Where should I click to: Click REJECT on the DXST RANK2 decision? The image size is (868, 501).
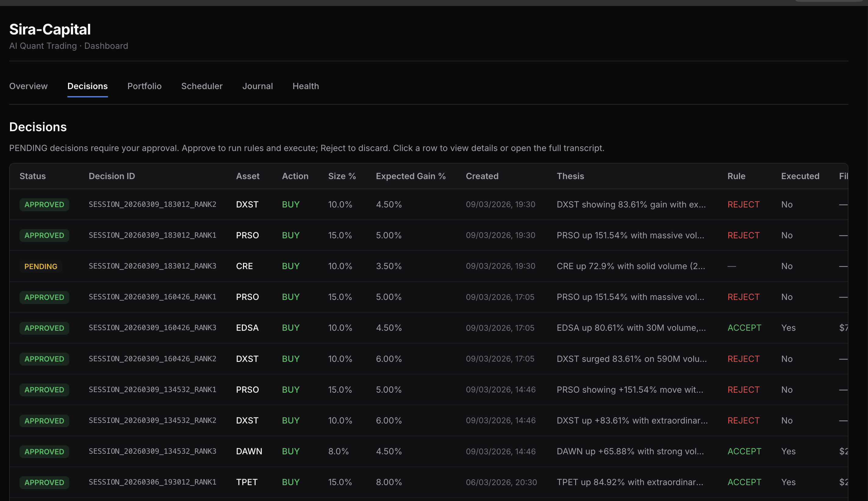[x=743, y=204]
